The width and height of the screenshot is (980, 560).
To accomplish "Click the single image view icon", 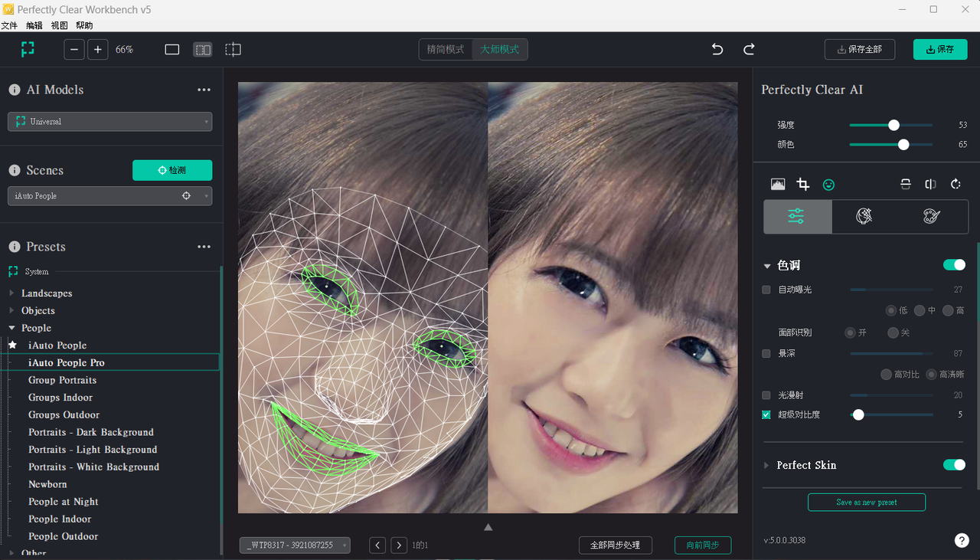I will click(x=171, y=49).
